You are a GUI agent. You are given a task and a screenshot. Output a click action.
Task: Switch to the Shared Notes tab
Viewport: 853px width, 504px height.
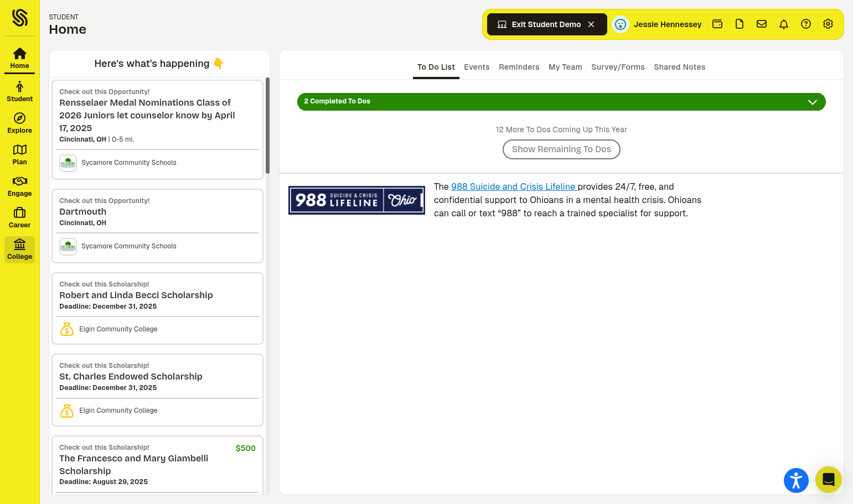click(679, 67)
